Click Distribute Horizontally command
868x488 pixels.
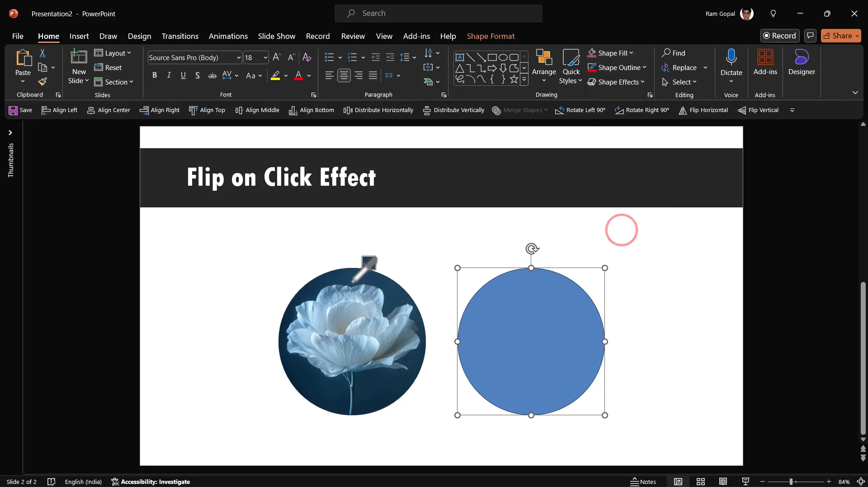pos(378,110)
